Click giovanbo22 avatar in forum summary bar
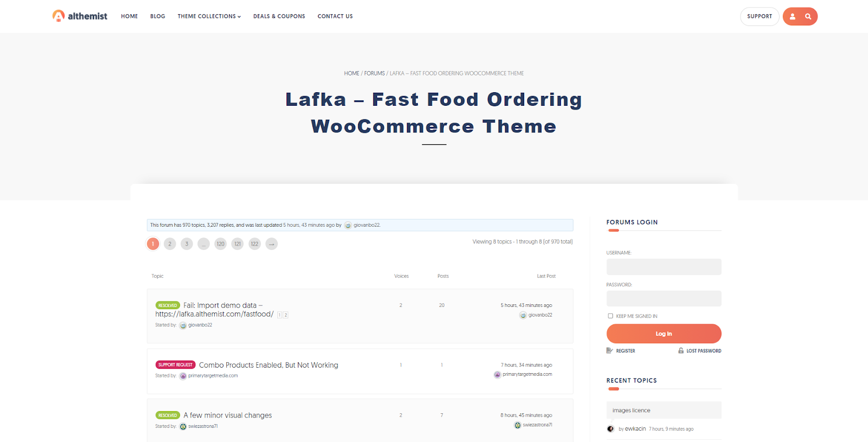 point(348,225)
